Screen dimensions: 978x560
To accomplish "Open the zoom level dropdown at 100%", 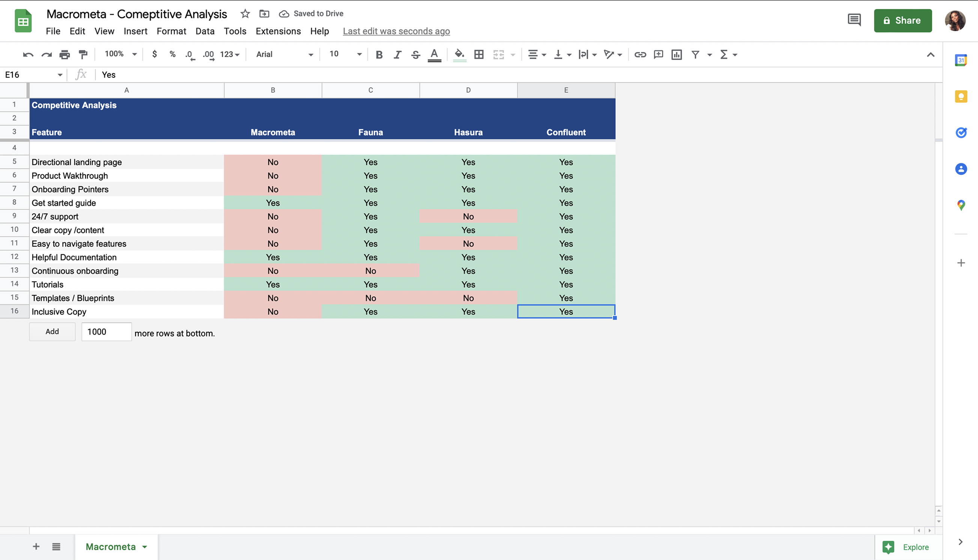I will (x=120, y=54).
